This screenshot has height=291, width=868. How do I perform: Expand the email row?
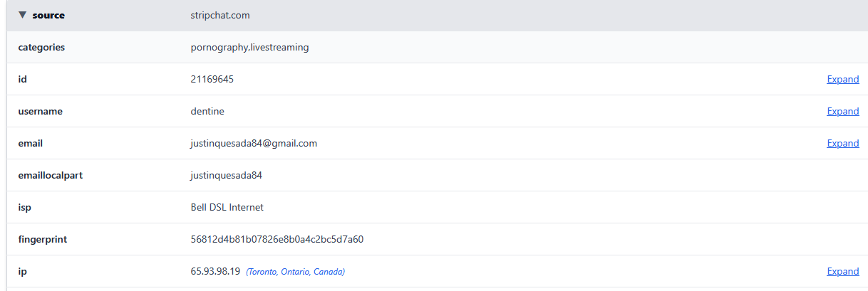pyautogui.click(x=842, y=143)
